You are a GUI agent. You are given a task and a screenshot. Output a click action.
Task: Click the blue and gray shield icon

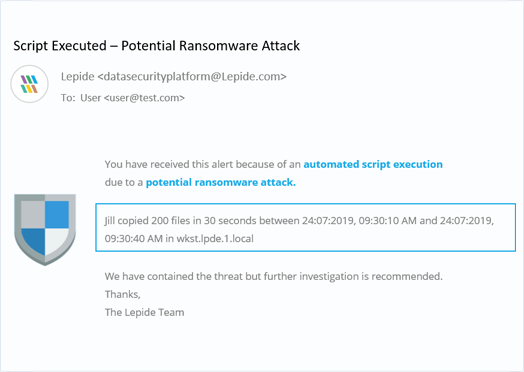(45, 230)
